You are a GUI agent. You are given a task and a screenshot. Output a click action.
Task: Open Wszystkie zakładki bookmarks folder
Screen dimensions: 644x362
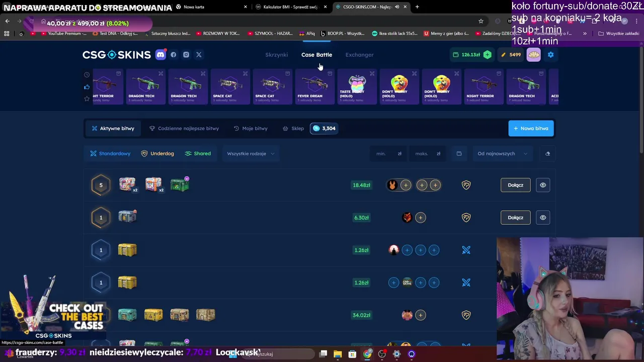point(618,34)
